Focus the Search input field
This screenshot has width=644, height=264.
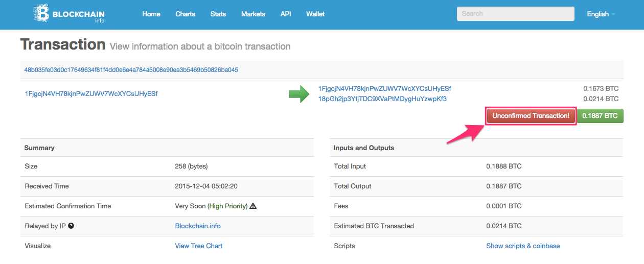[x=515, y=14]
